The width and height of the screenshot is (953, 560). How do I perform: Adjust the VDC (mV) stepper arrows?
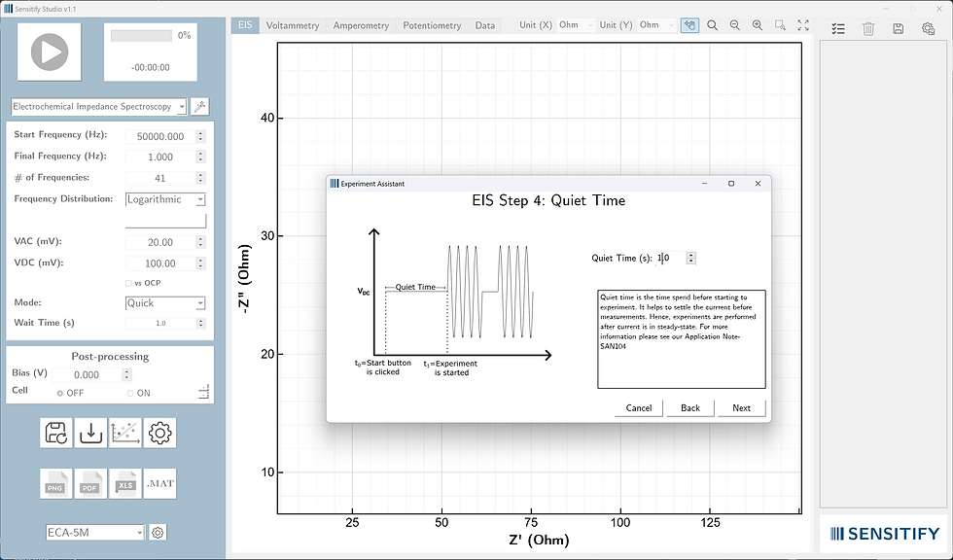click(x=200, y=263)
